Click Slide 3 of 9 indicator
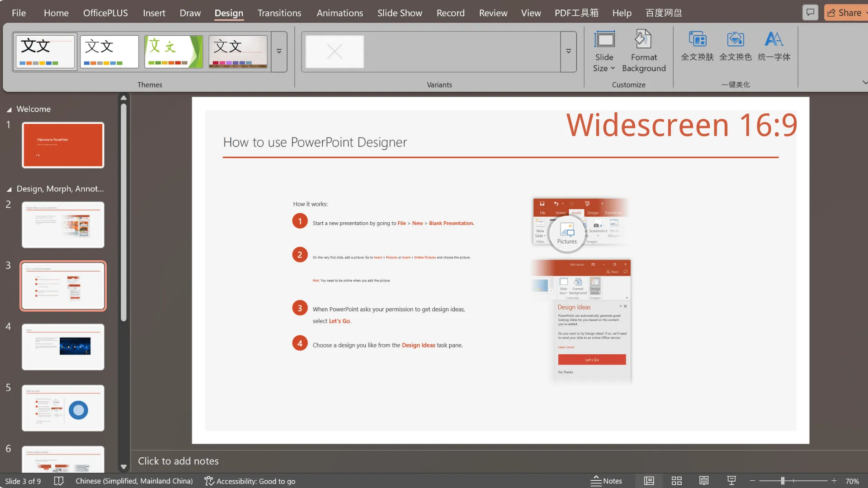The image size is (868, 488). (23, 481)
